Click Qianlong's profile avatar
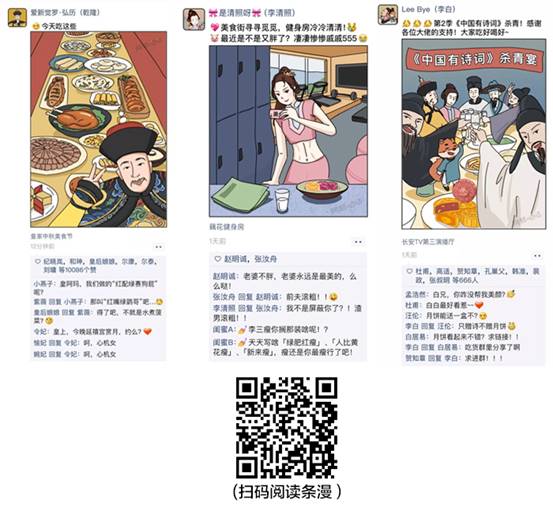This screenshot has width=553, height=507. tap(17, 18)
